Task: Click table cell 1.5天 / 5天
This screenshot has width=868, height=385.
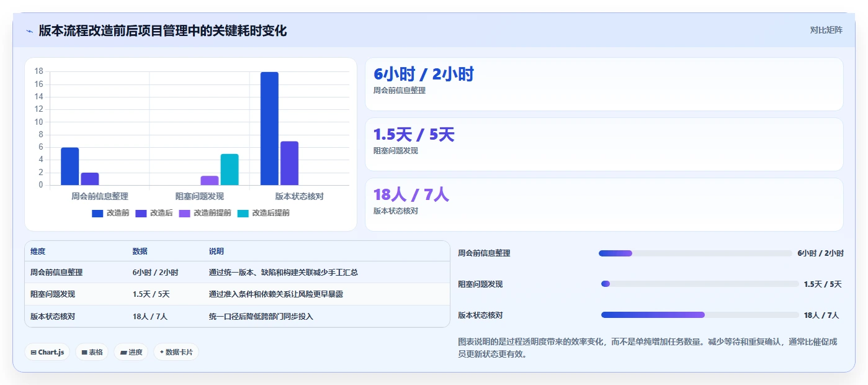Action: click(151, 294)
